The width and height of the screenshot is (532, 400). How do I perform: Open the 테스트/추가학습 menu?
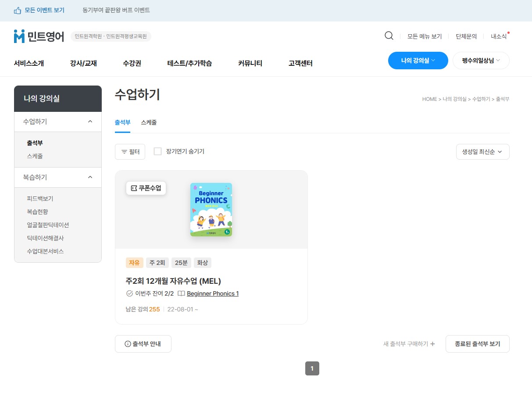[x=189, y=64]
